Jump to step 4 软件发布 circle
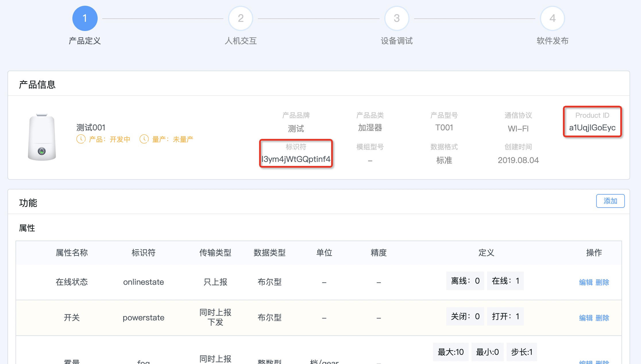The height and width of the screenshot is (364, 641). 552,18
